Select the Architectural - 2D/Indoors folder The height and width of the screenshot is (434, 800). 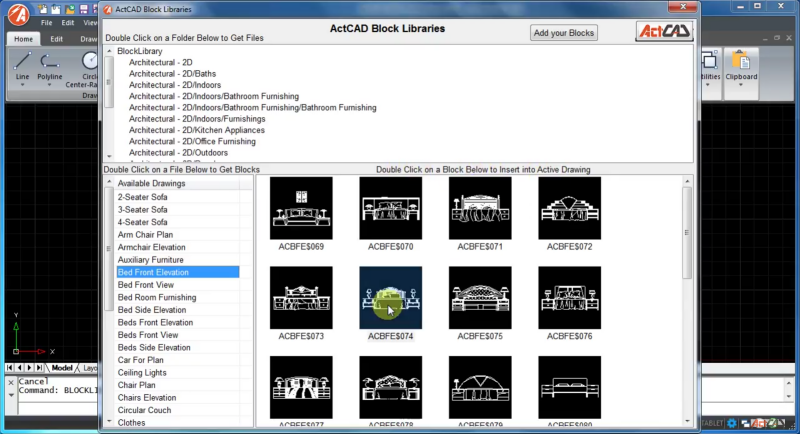click(x=175, y=85)
